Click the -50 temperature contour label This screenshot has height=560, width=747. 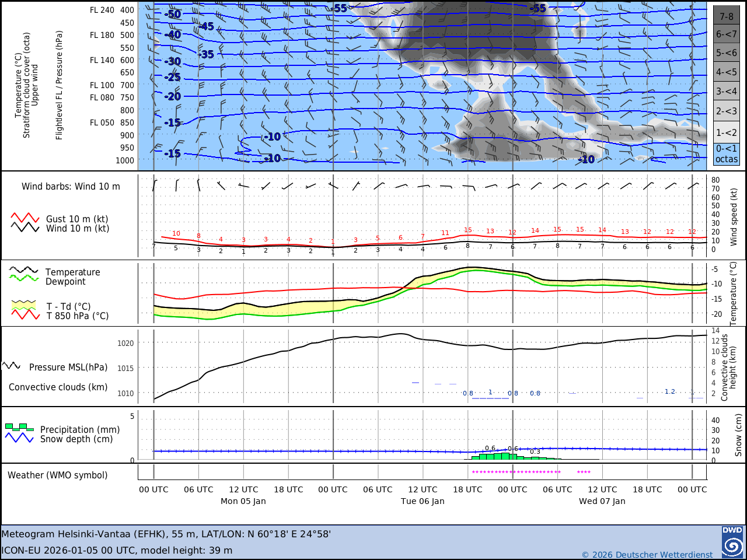click(x=173, y=14)
